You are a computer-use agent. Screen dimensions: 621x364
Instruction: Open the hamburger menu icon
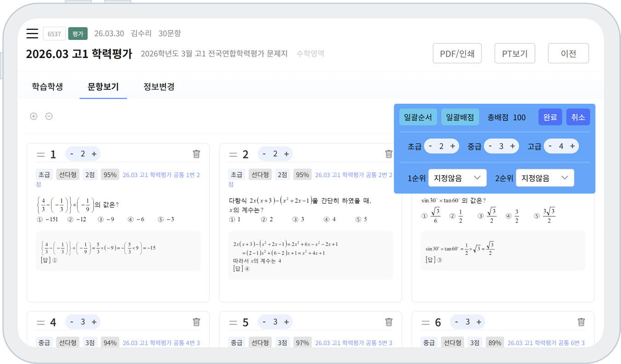click(x=32, y=34)
